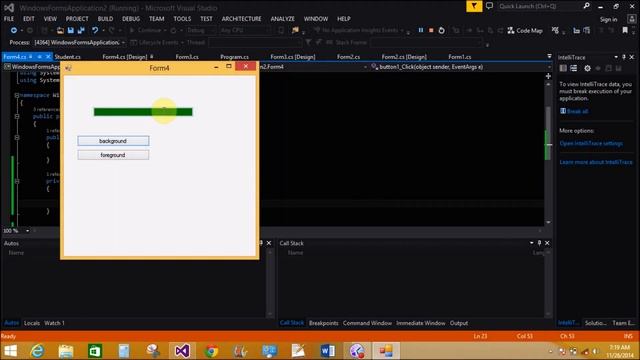
Task: Switch to the Immediate Window tab
Action: 421,323
